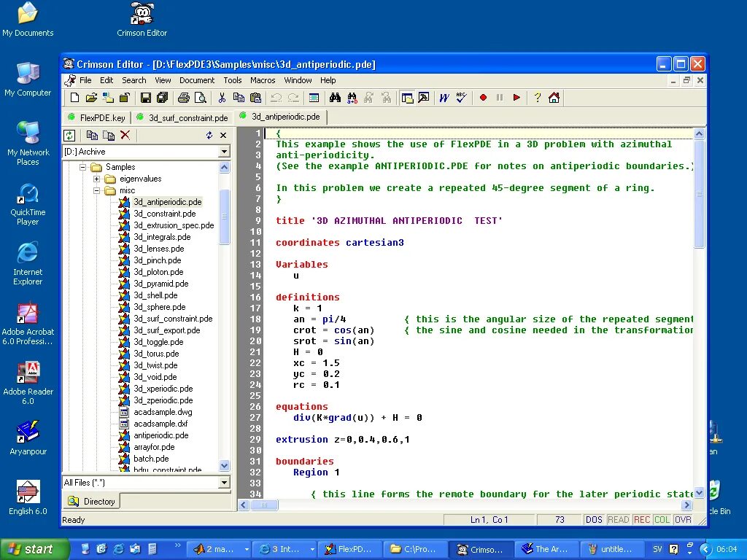The image size is (747, 560).
Task: Select 3d_sphere.pde in the file tree
Action: click(x=160, y=307)
